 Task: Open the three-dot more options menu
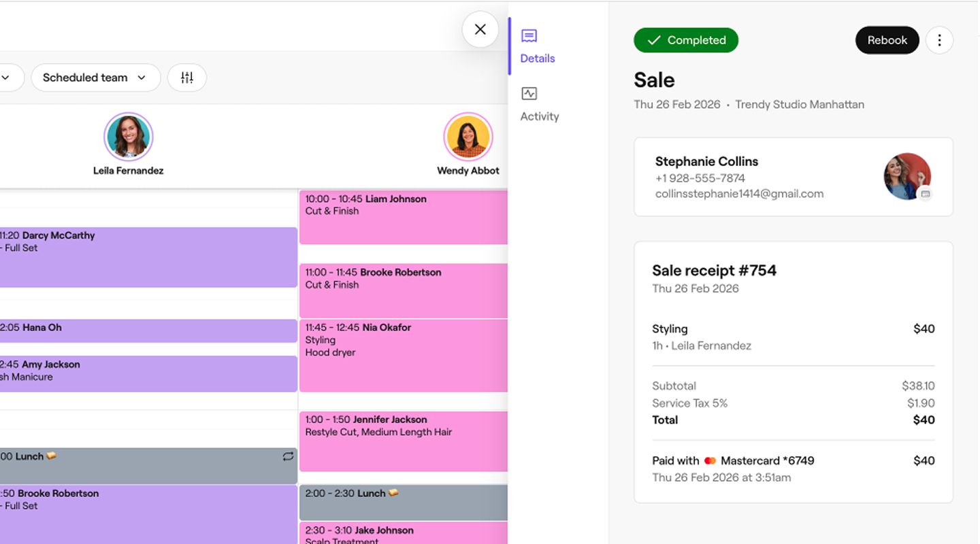pos(939,40)
